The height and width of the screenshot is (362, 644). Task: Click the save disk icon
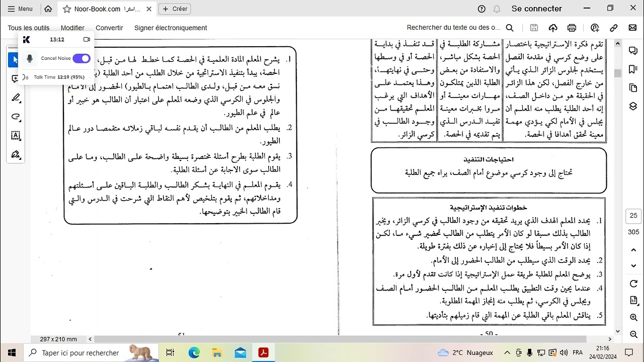click(534, 28)
